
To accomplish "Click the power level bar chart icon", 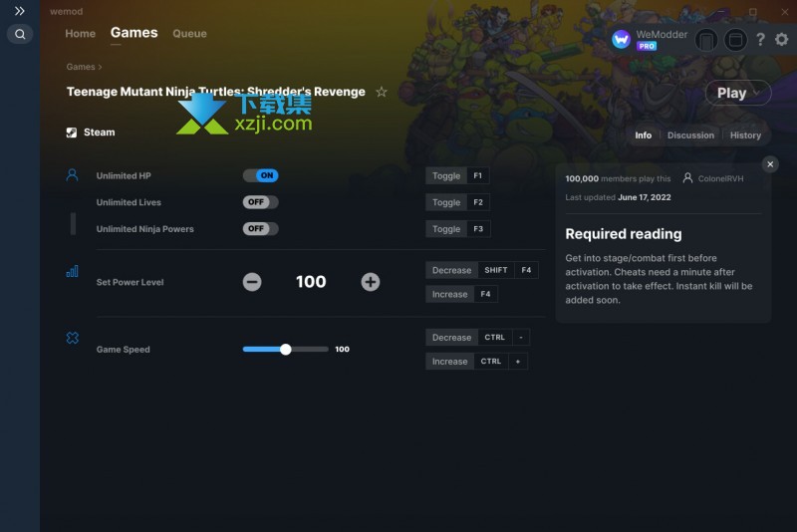I will 72,271.
